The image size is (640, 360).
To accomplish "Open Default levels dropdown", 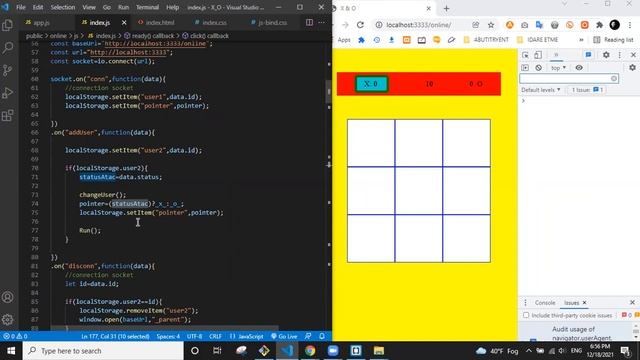I will (x=540, y=90).
